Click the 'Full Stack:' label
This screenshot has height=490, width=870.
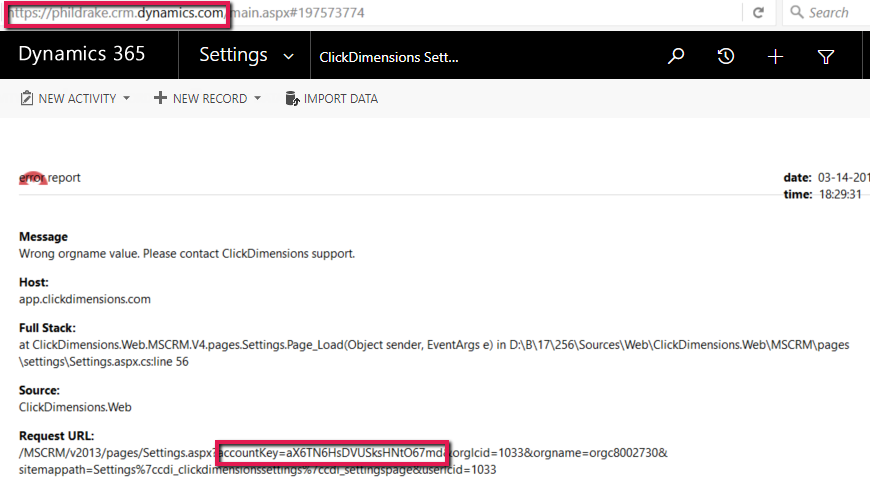47,328
